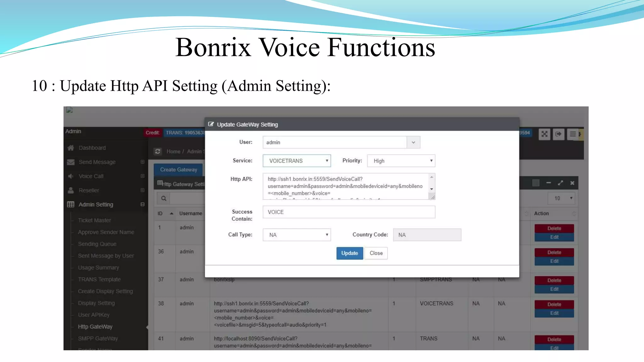Click the fullscreen icon in top bar

[544, 134]
